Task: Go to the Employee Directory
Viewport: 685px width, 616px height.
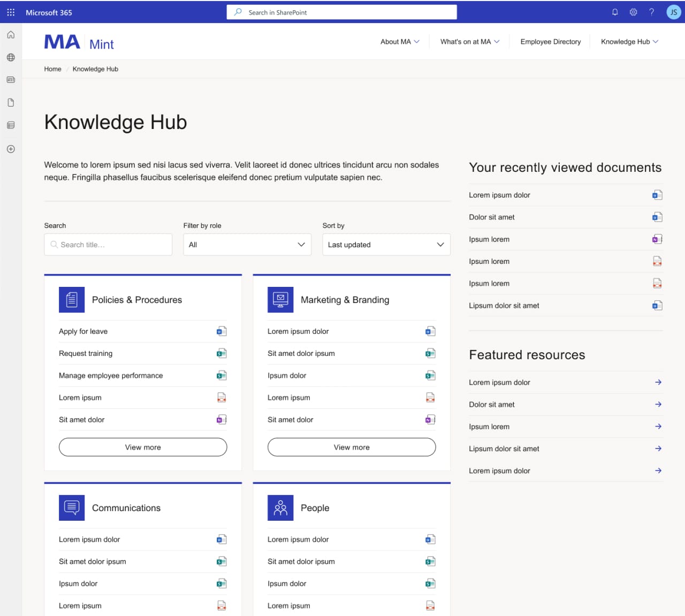Action: (551, 41)
